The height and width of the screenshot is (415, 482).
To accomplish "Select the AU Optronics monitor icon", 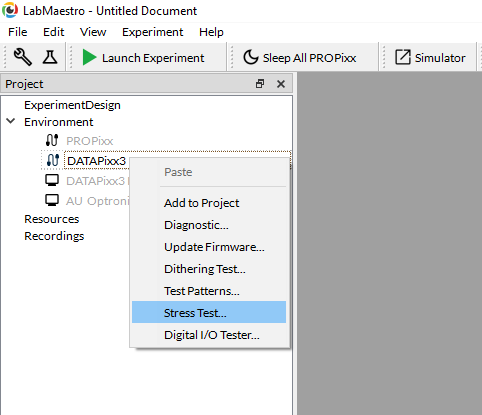I will [x=52, y=200].
